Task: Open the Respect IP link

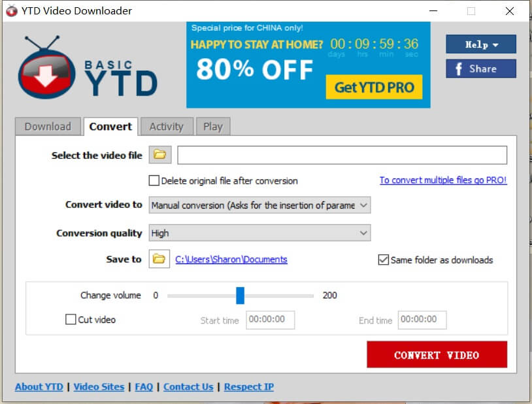Action: (249, 387)
